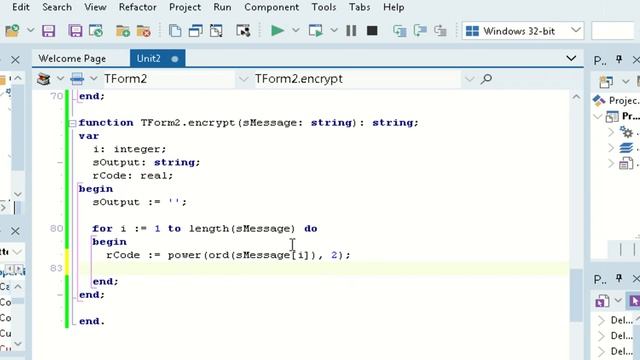This screenshot has height=360, width=640.
Task: Click the View Form toolbar icon
Action: [196, 31]
